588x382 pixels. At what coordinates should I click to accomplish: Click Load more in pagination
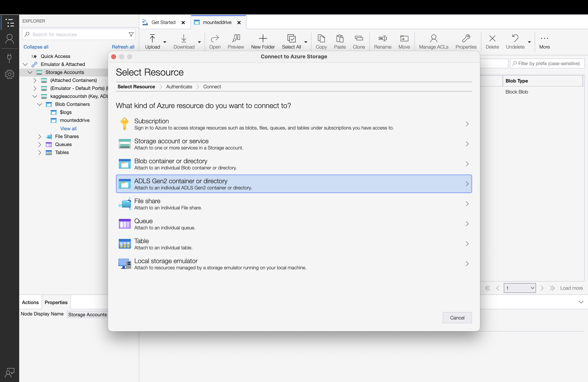point(571,288)
